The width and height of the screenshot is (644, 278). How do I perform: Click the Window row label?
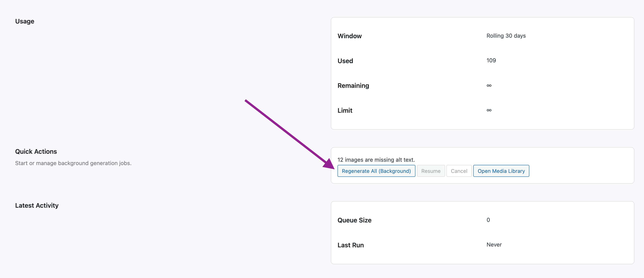(x=349, y=36)
